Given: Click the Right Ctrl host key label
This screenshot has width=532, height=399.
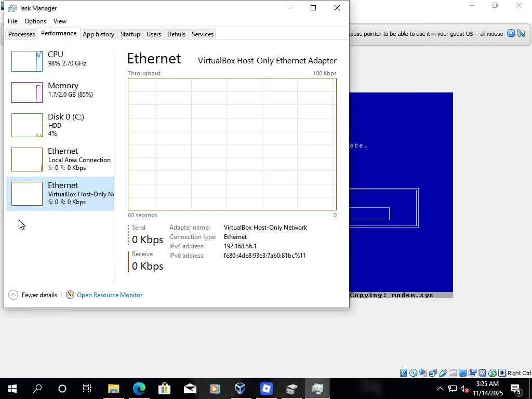Looking at the screenshot, I should [520, 373].
